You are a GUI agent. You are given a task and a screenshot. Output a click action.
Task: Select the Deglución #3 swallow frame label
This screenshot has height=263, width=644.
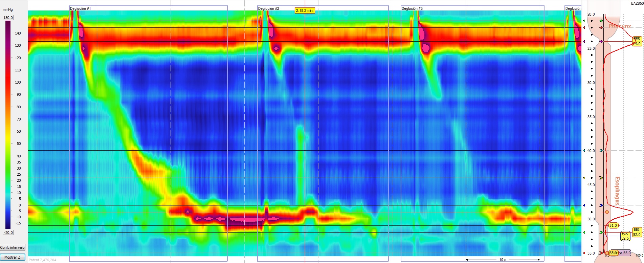(412, 8)
